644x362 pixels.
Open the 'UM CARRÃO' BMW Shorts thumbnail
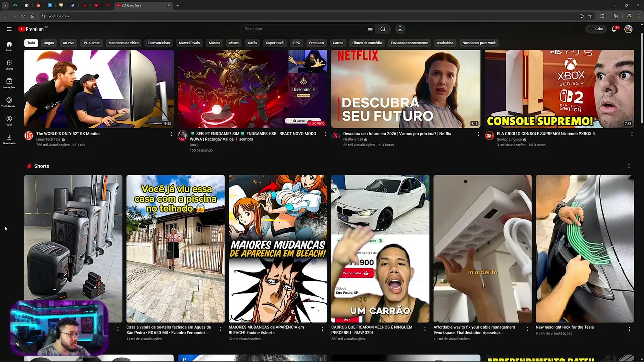[x=380, y=249]
